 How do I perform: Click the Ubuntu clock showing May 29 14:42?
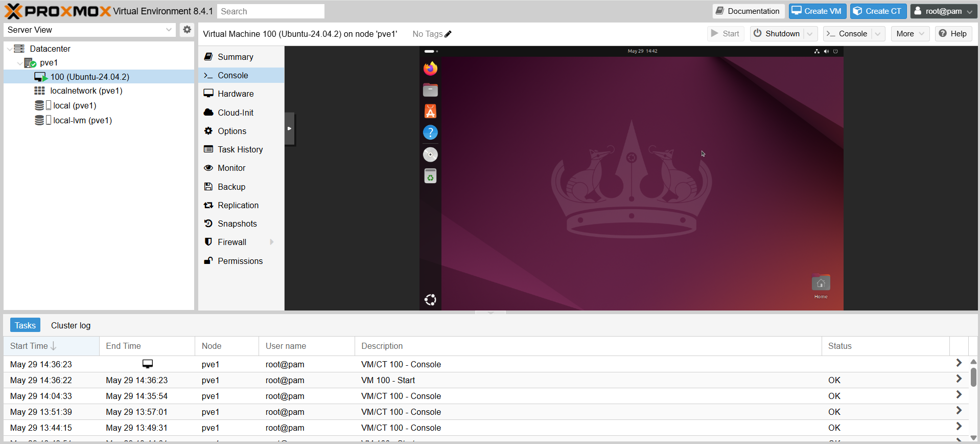click(x=642, y=51)
